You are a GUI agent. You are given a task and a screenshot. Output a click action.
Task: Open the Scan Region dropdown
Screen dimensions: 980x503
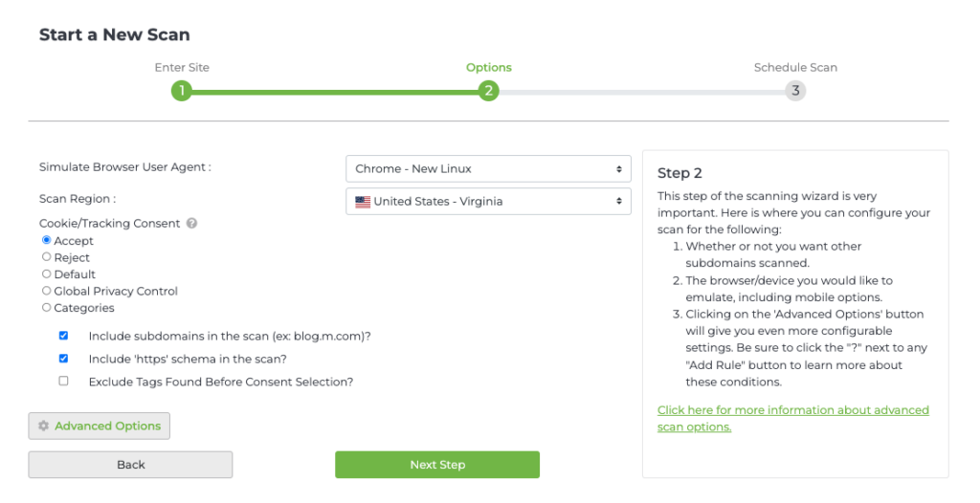coord(488,202)
